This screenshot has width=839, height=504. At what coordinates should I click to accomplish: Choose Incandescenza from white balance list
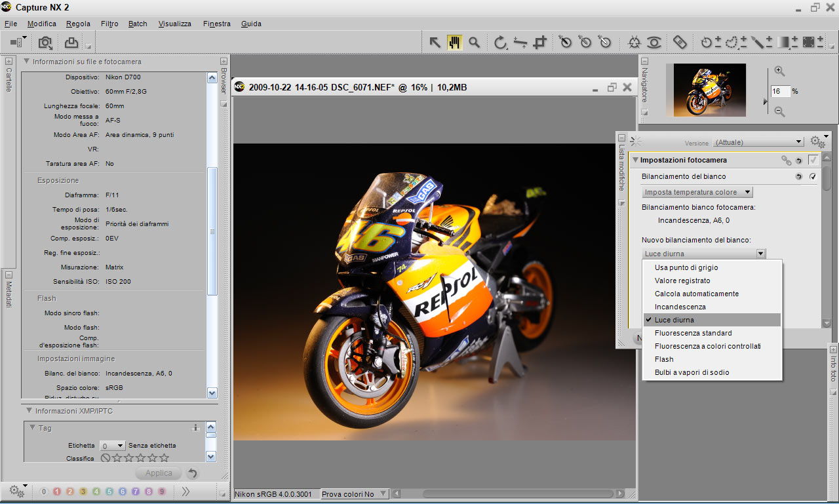(712, 307)
